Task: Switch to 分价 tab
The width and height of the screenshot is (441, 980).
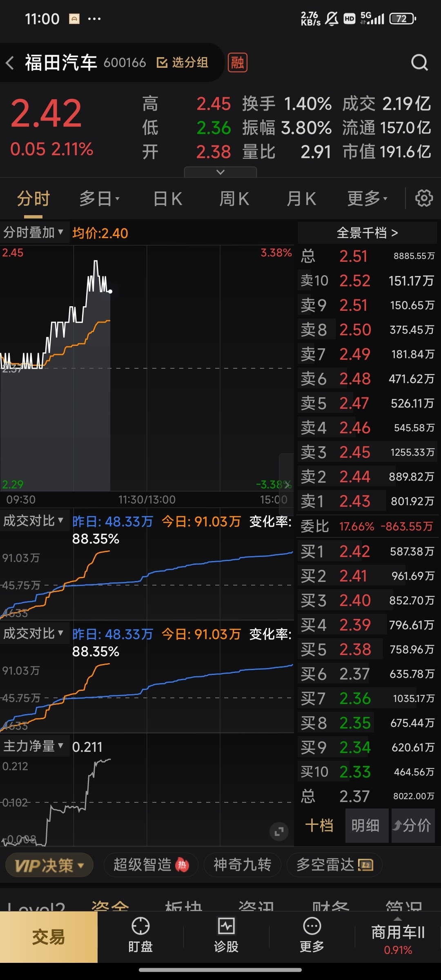Action: coord(413,825)
